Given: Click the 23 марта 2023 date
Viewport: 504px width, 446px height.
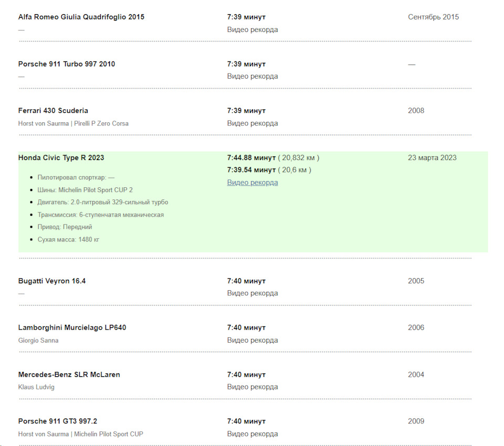Looking at the screenshot, I should click(432, 157).
